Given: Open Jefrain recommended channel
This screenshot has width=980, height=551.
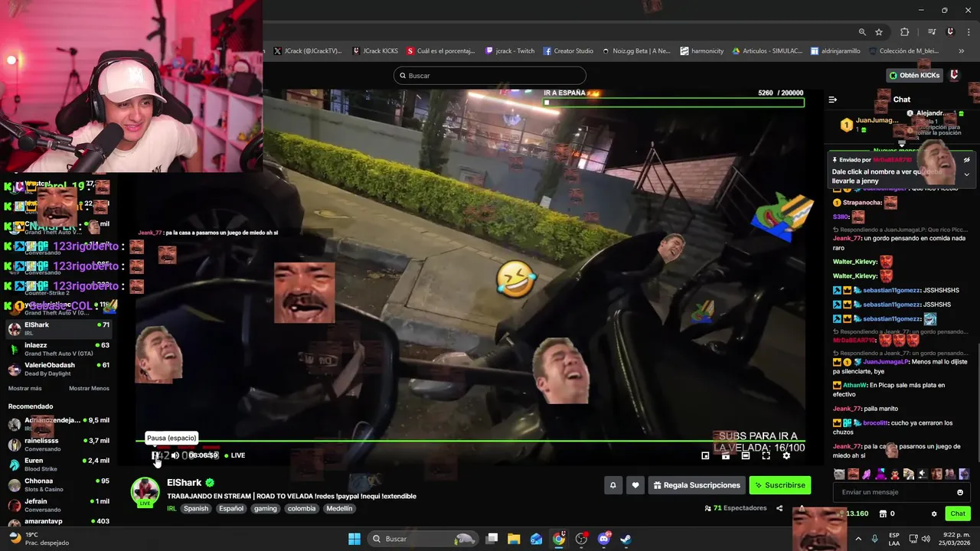Looking at the screenshot, I should click(59, 505).
